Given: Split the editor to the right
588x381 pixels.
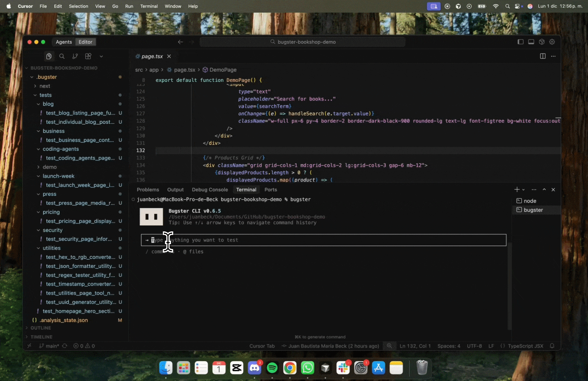Looking at the screenshot, I should [x=543, y=56].
